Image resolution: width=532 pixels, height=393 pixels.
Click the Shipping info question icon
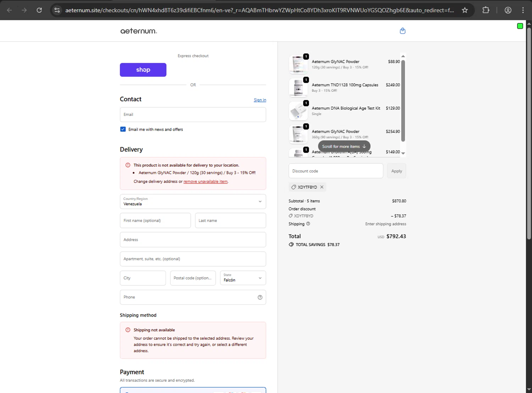click(308, 224)
